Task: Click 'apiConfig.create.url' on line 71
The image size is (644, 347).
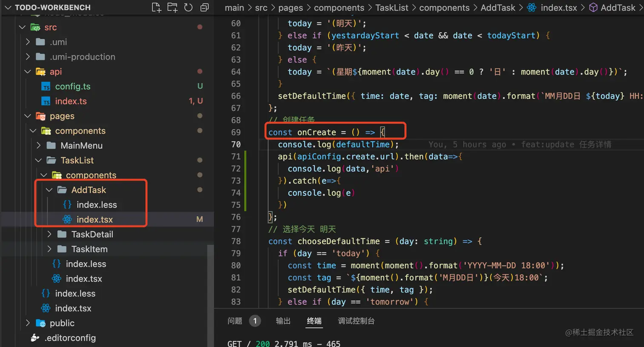Action: coord(345,157)
